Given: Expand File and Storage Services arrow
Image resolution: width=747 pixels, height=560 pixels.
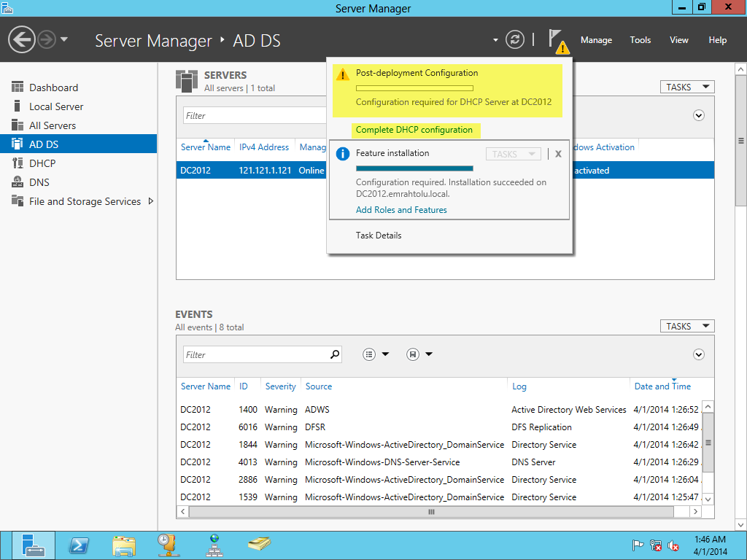Looking at the screenshot, I should point(150,201).
